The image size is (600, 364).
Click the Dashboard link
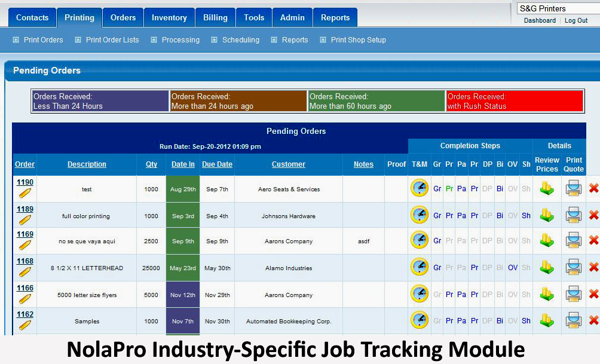(x=540, y=20)
